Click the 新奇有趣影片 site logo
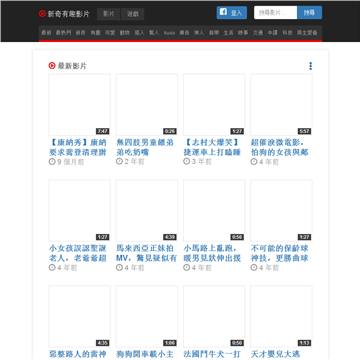 (x=64, y=14)
